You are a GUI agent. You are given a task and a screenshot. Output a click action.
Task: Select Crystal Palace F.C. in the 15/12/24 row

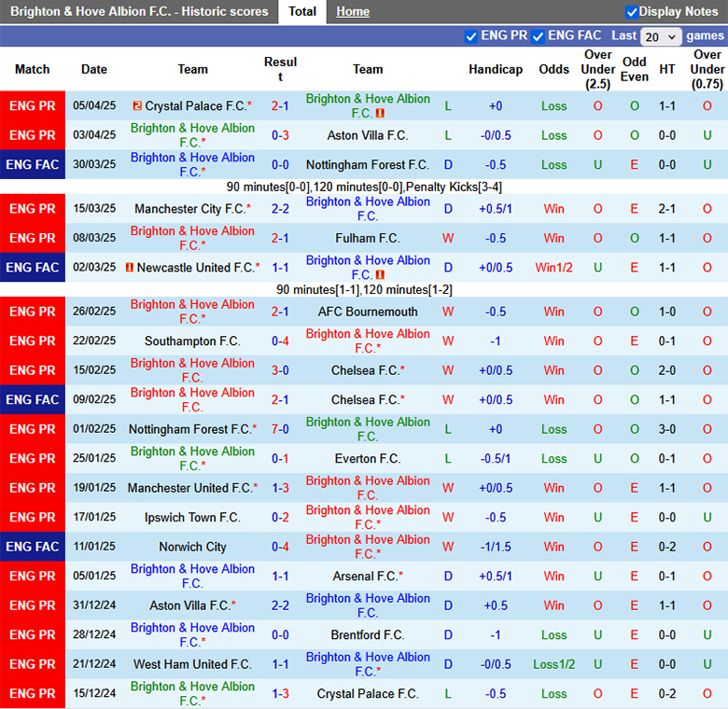[368, 694]
